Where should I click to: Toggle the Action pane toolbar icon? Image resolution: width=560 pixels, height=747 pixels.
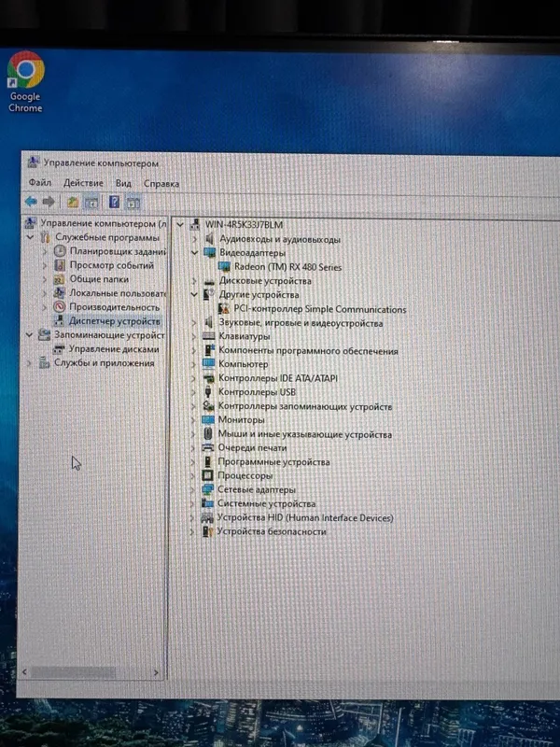133,203
